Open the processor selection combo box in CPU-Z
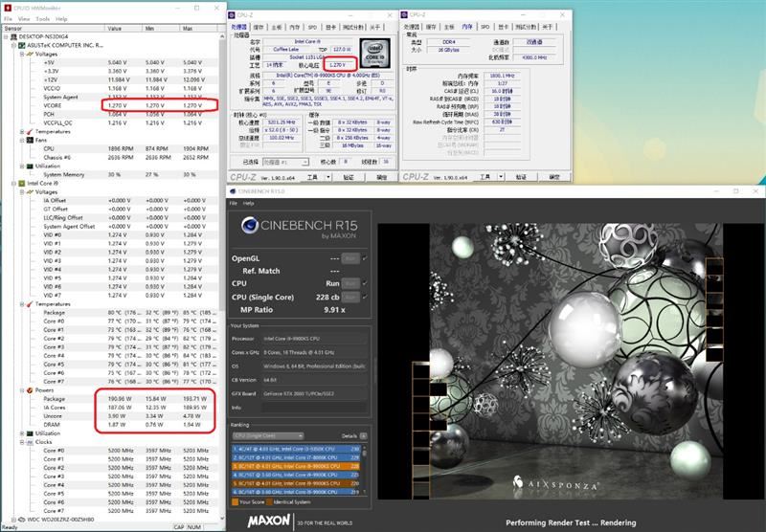 pos(285,162)
